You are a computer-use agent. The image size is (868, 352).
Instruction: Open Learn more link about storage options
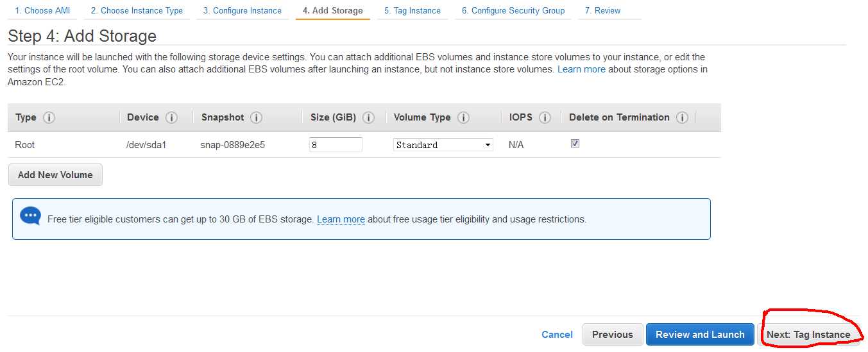pos(581,69)
